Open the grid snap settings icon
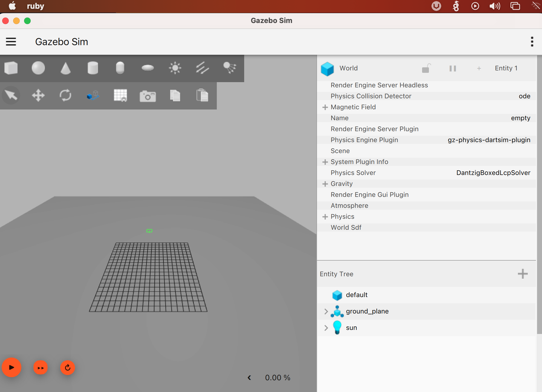Screen dimensions: 542x392 coord(120,96)
